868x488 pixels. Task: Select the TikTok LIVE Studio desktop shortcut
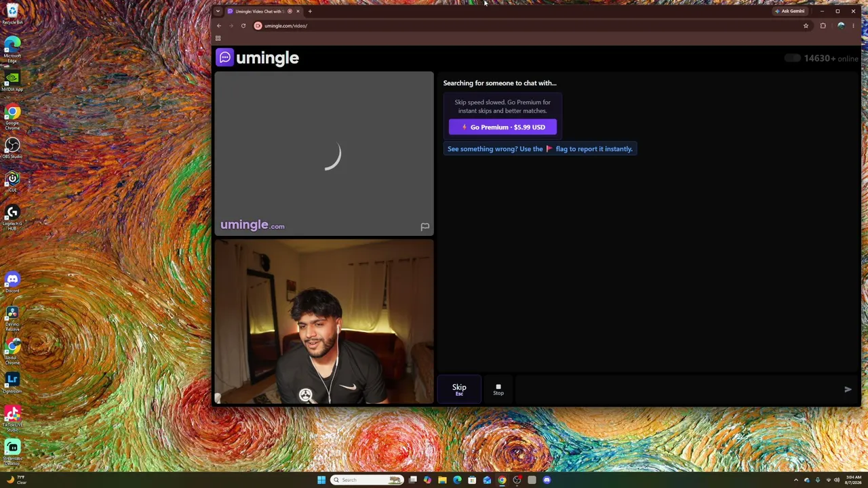(12, 419)
